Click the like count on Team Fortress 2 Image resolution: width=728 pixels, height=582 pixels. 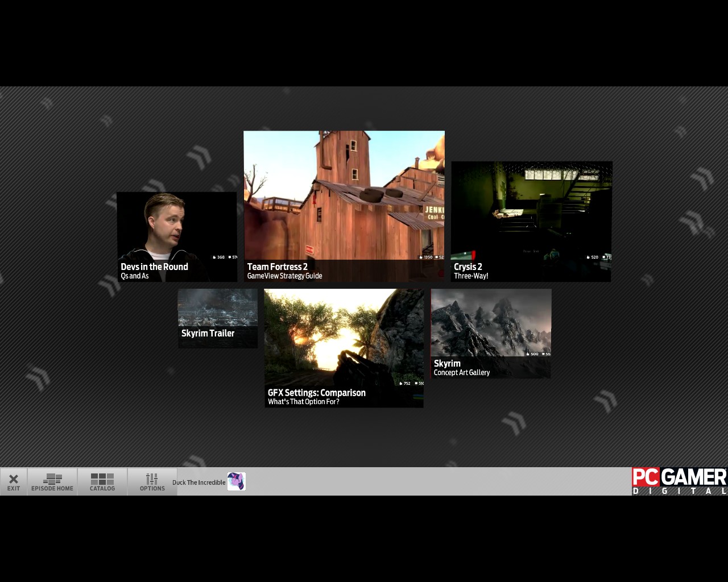426,257
